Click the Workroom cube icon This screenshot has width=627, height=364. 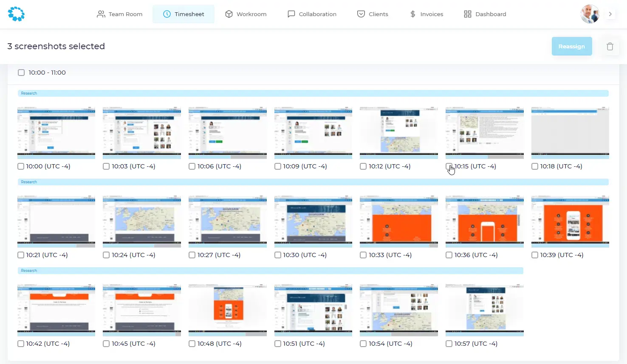(x=229, y=14)
